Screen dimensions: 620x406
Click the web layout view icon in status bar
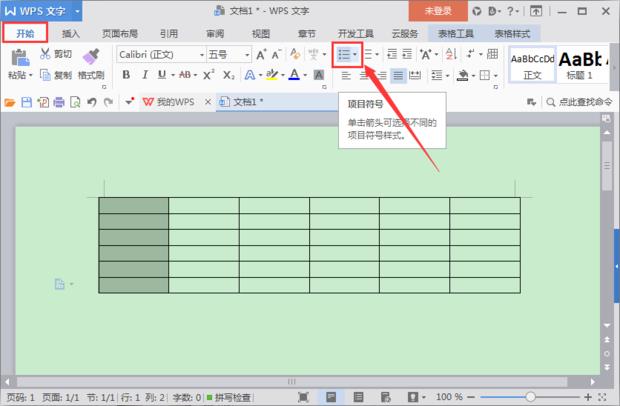click(x=385, y=397)
